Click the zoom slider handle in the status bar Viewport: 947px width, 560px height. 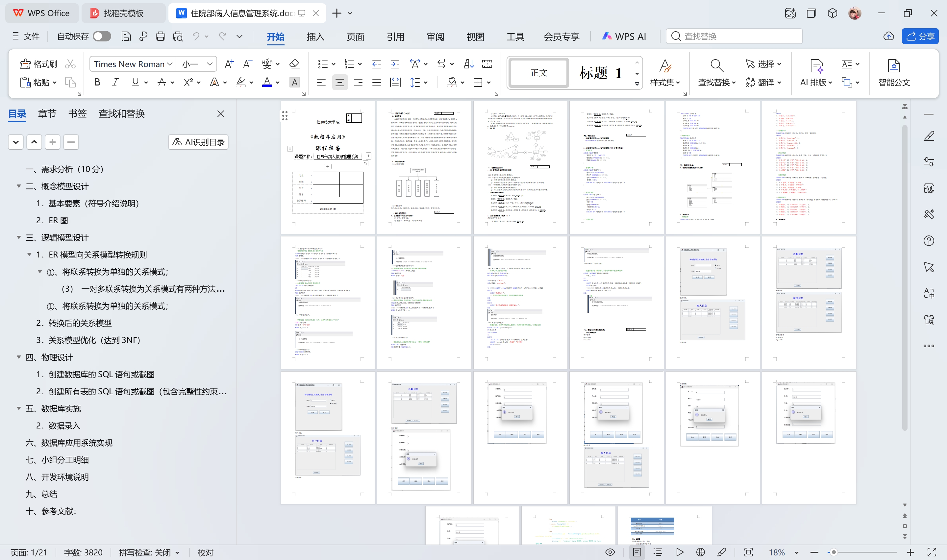pos(834,552)
